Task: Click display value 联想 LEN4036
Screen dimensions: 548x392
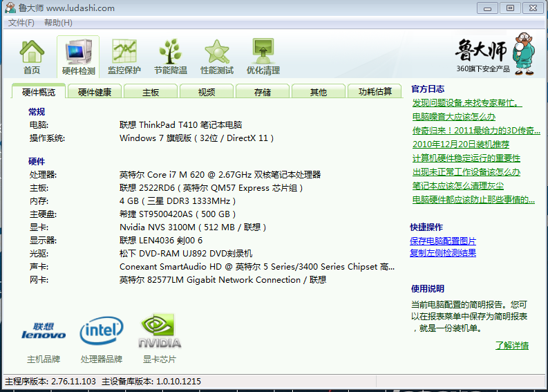Action: pos(161,241)
